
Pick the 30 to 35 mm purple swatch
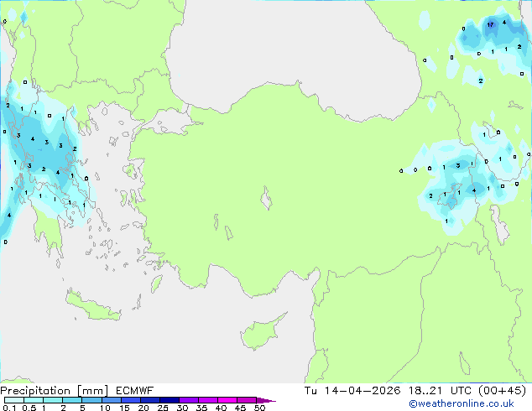tap(189, 400)
